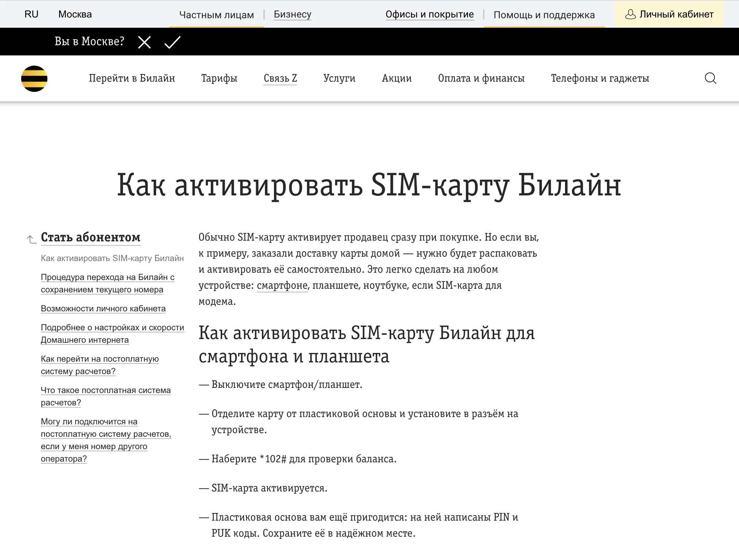The width and height of the screenshot is (739, 560).
Task: Open the Акции menu item
Action: 397,78
